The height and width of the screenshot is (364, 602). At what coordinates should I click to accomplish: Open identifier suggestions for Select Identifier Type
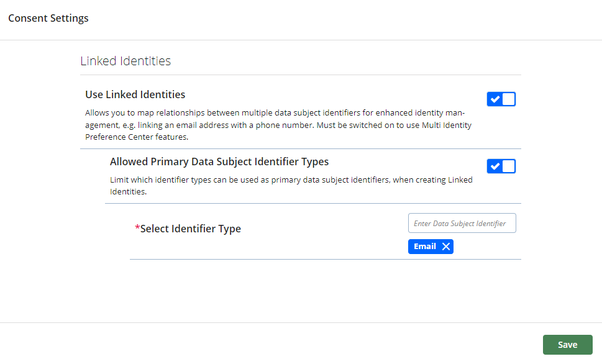click(x=462, y=223)
